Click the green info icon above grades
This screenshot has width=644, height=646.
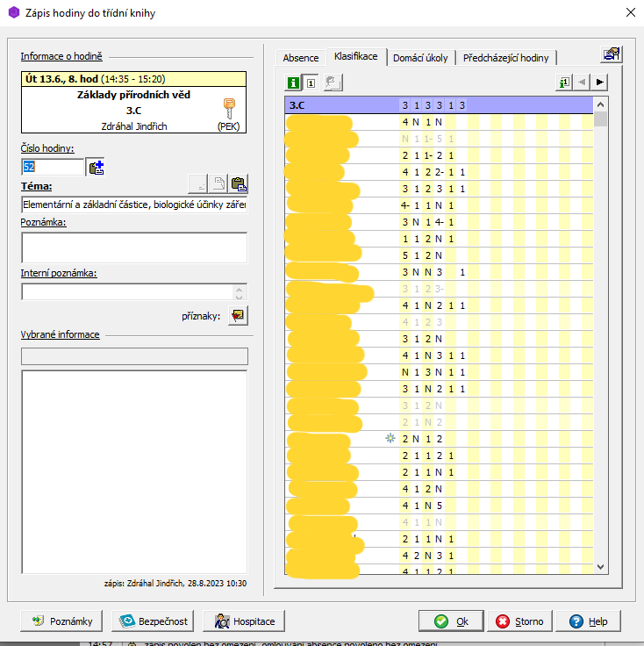[x=294, y=83]
